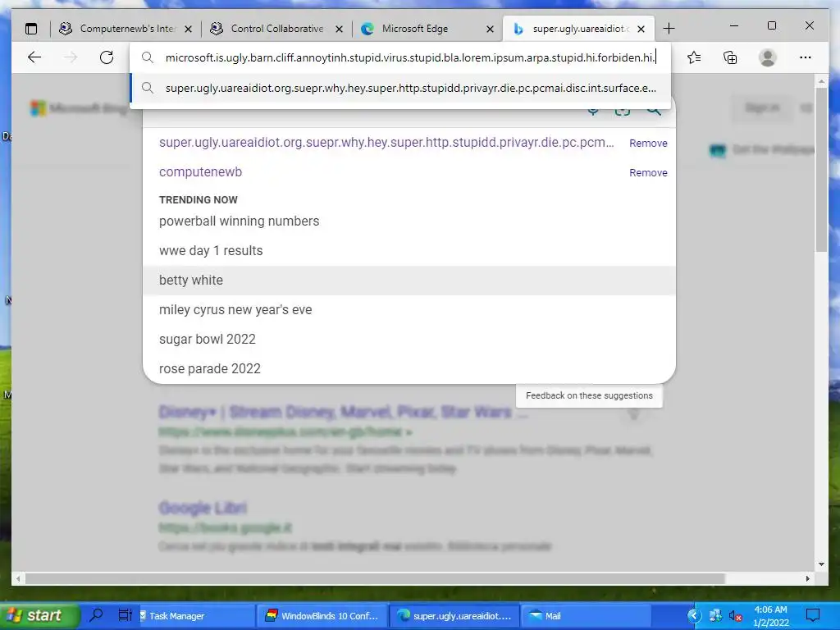Go back to the previous page

pyautogui.click(x=34, y=57)
